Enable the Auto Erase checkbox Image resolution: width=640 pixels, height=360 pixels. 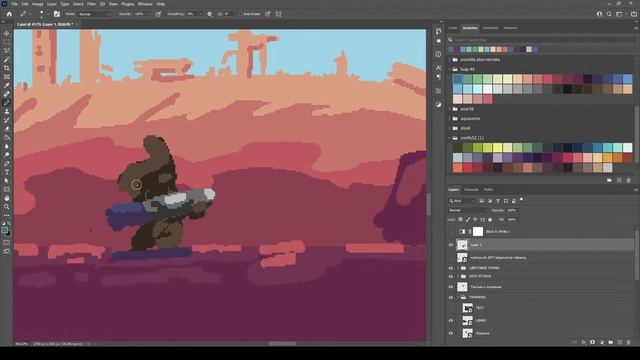[x=241, y=14]
